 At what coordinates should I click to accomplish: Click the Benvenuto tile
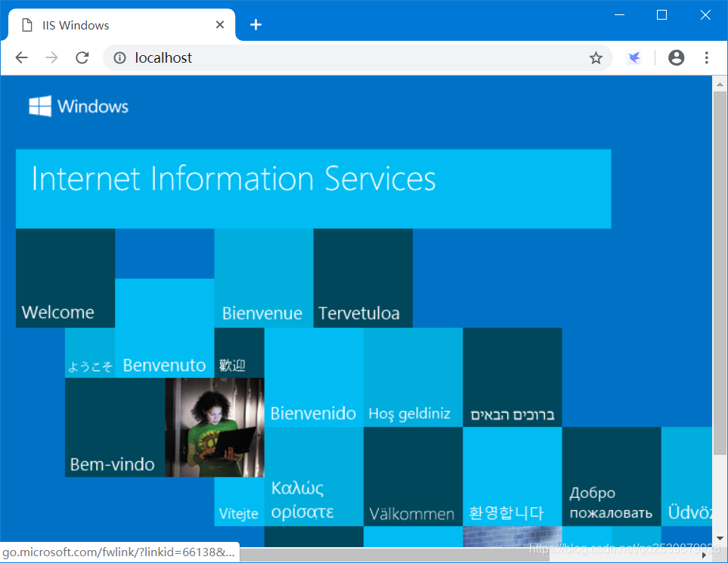pos(165,328)
